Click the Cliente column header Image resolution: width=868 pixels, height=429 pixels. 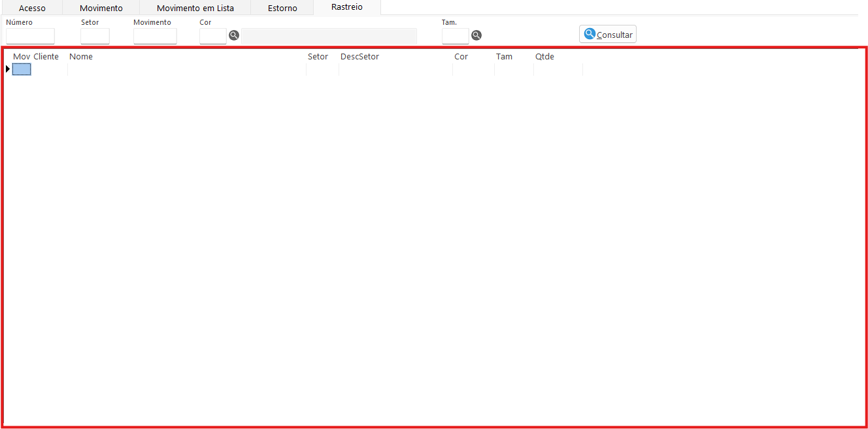point(46,57)
